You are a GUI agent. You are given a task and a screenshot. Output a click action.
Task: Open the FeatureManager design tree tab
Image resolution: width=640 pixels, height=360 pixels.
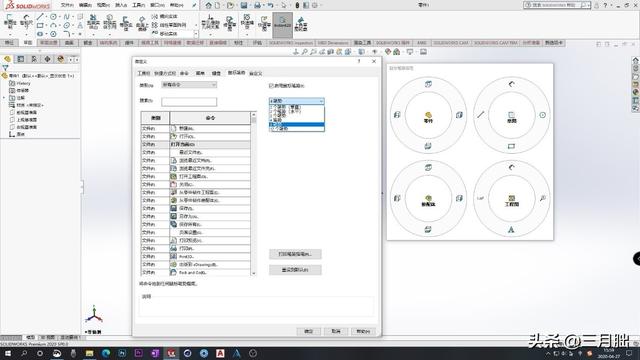coord(7,59)
